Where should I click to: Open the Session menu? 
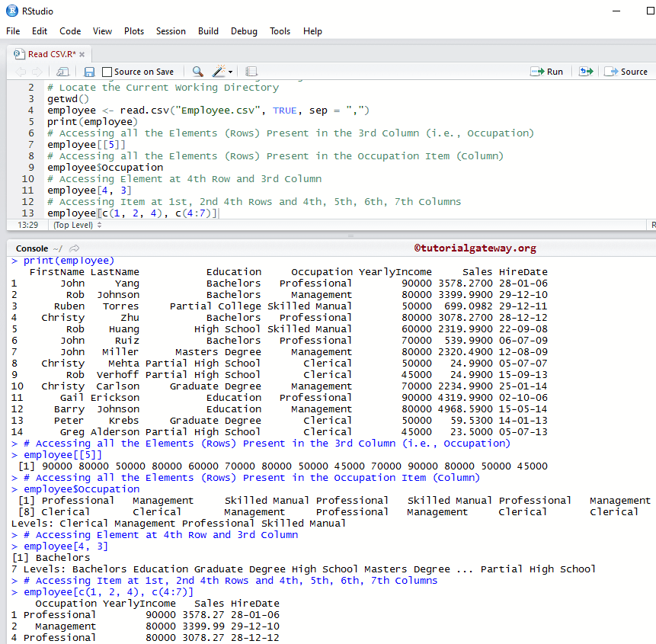tap(171, 31)
